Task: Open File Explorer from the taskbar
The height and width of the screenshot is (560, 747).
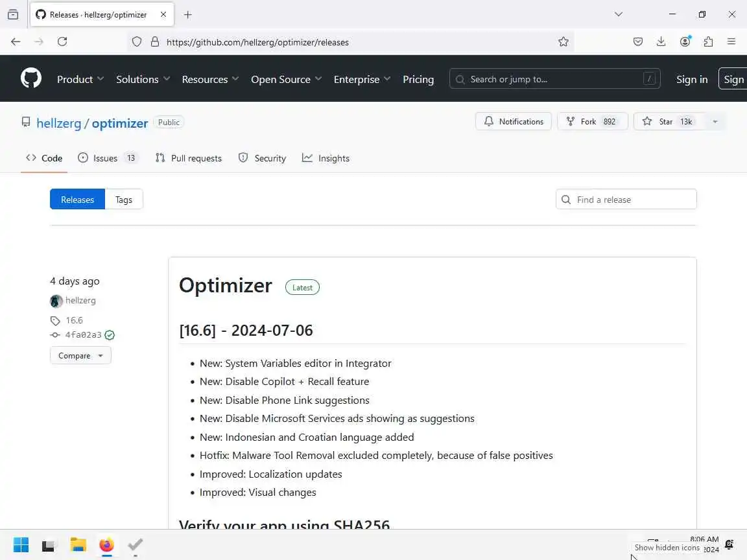Action: pyautogui.click(x=78, y=544)
